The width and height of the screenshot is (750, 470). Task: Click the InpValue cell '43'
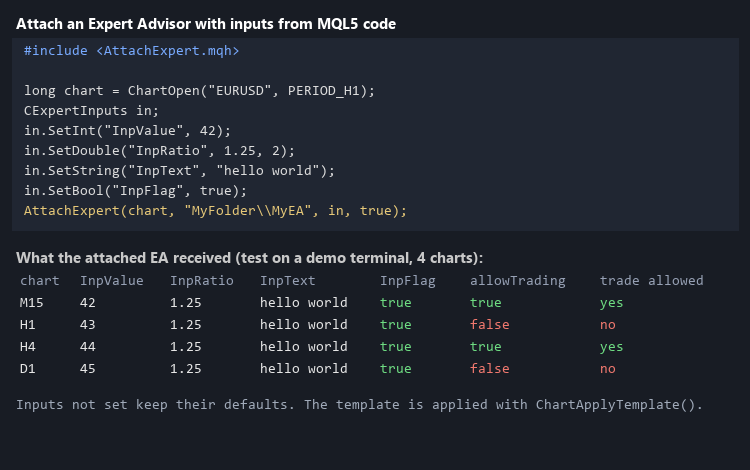88,325
